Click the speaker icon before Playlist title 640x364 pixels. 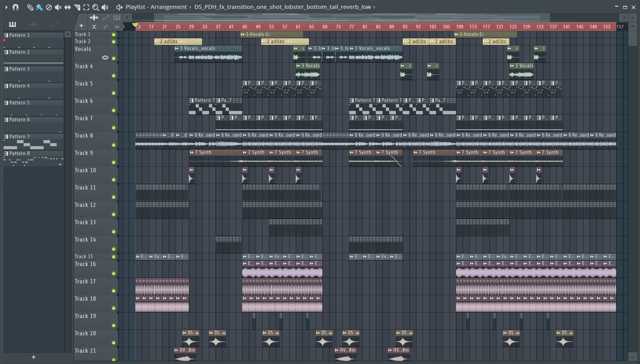[119, 7]
